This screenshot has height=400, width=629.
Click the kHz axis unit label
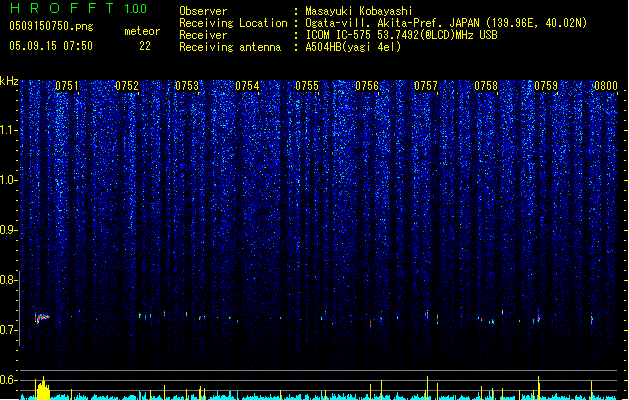click(9, 81)
